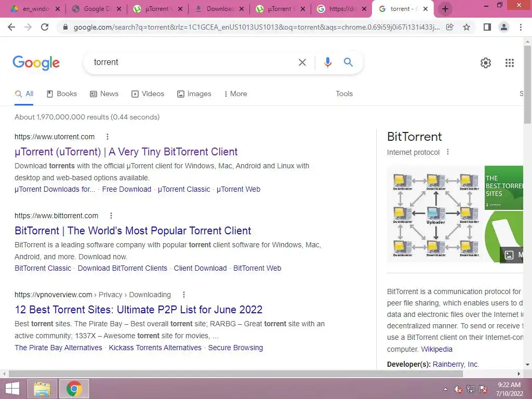Open the BitTorrent Classic sitelink

coord(43,269)
